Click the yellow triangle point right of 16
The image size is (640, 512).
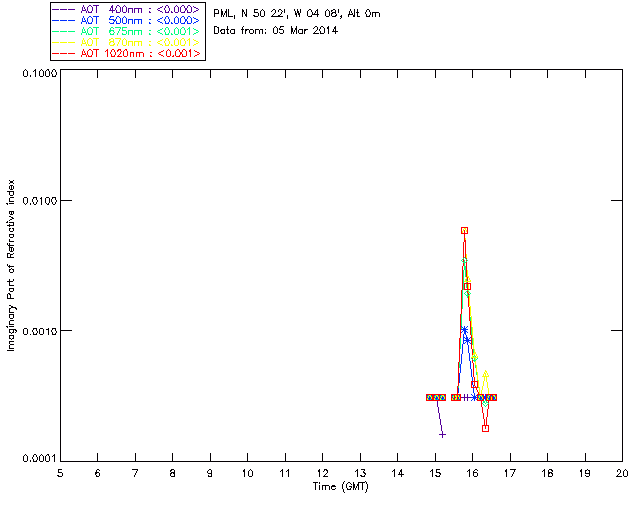pyautogui.click(x=485, y=374)
